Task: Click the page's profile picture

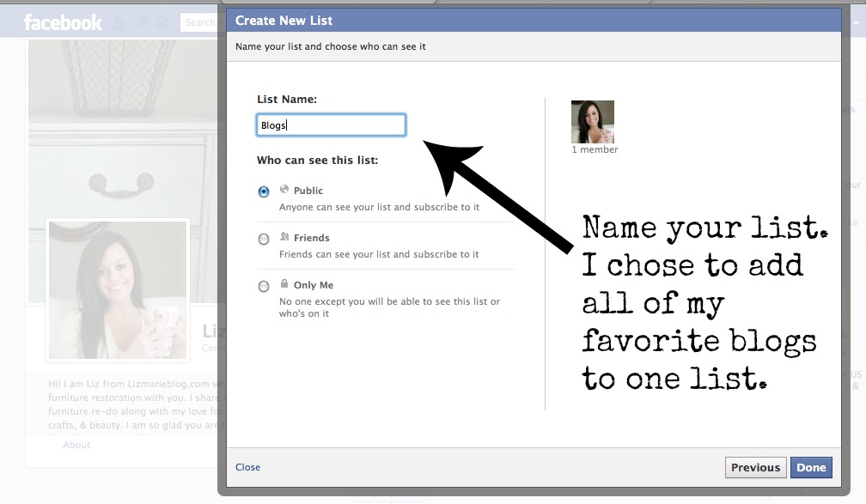Action: 118,289
